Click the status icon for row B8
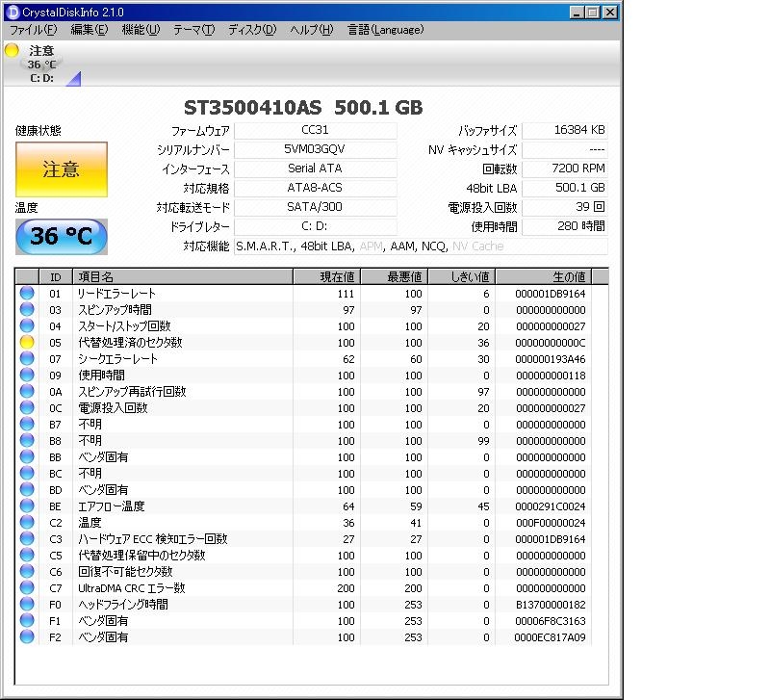 pos(27,441)
